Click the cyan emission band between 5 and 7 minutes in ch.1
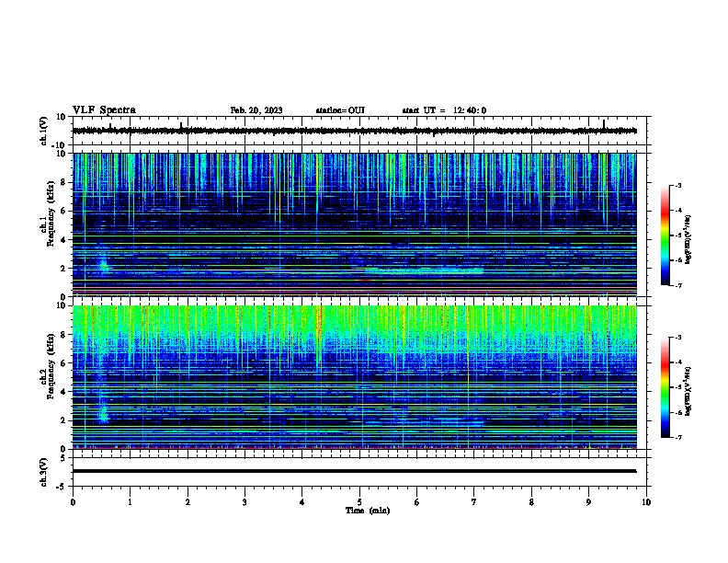 coord(424,270)
